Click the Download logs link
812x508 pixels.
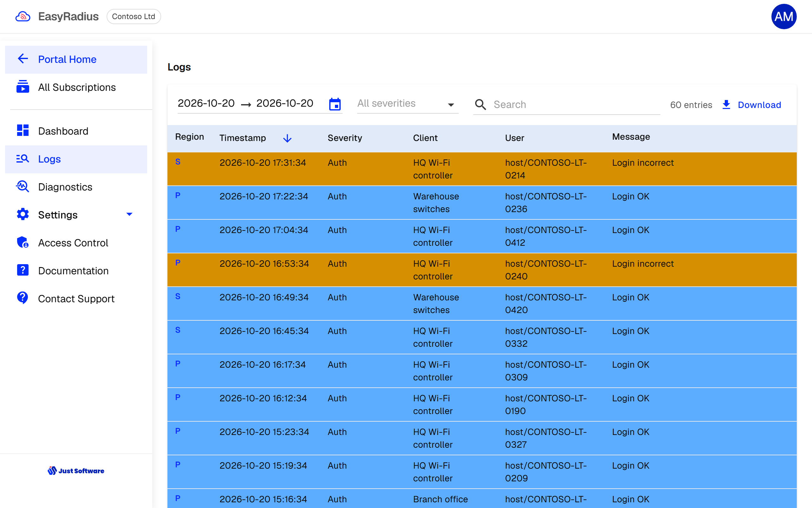click(x=759, y=105)
